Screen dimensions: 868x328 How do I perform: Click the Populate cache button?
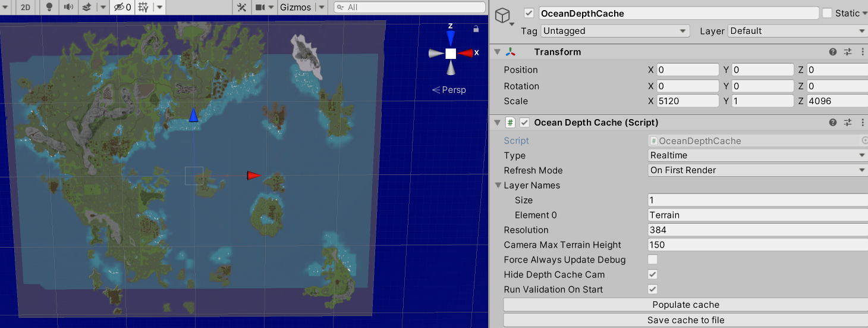pos(685,305)
